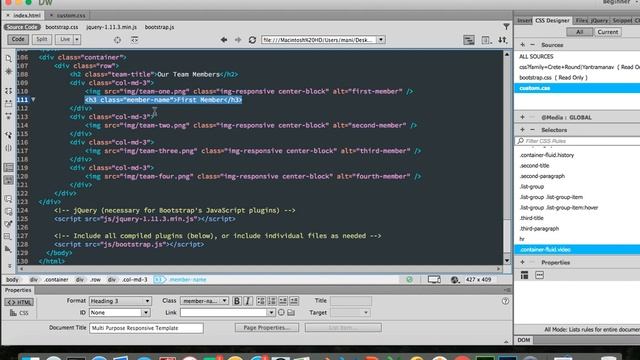Toggle CSS mode in Properties

19,313
